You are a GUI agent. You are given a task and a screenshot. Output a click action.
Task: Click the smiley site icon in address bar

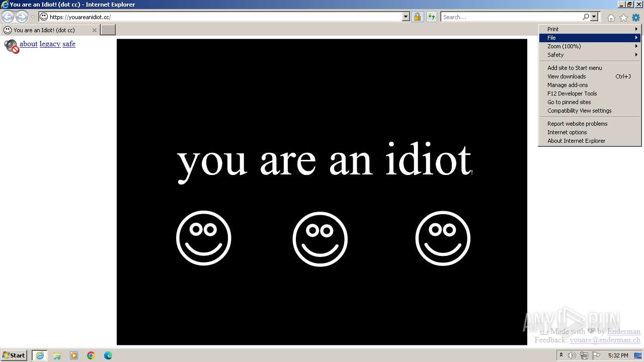coord(44,17)
